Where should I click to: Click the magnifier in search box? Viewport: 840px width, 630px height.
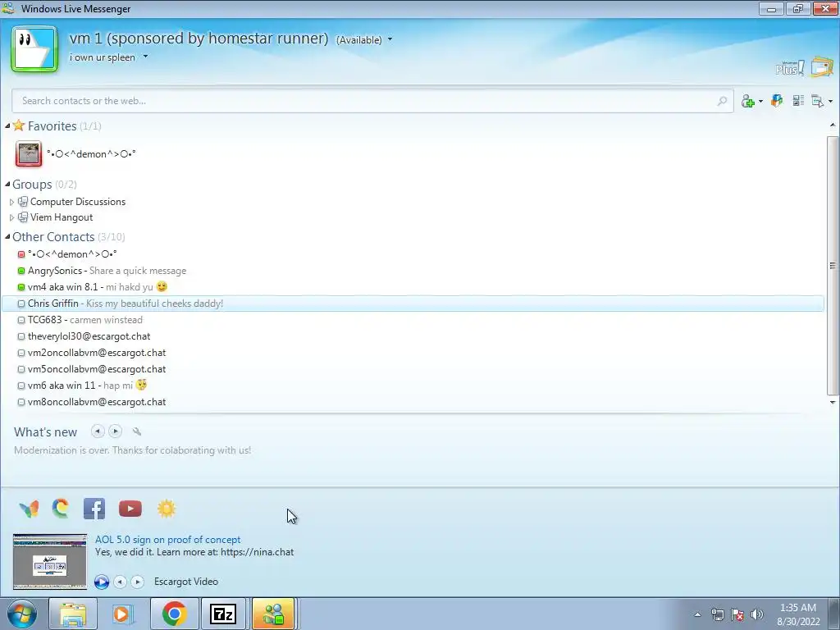722,101
